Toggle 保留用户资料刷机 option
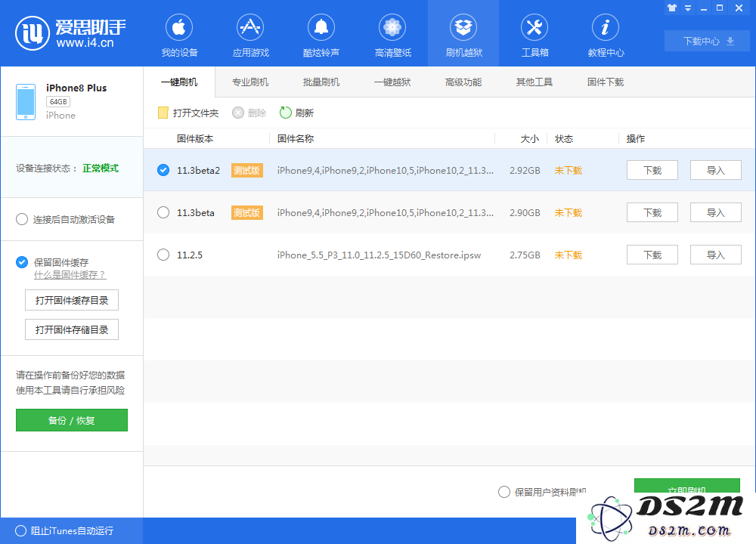This screenshot has width=756, height=544. coord(503,492)
